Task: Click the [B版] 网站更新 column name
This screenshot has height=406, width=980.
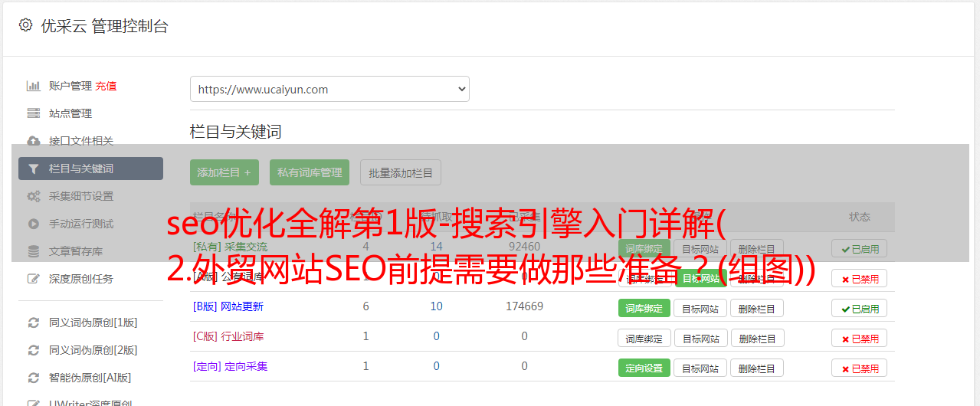Action: (x=228, y=306)
